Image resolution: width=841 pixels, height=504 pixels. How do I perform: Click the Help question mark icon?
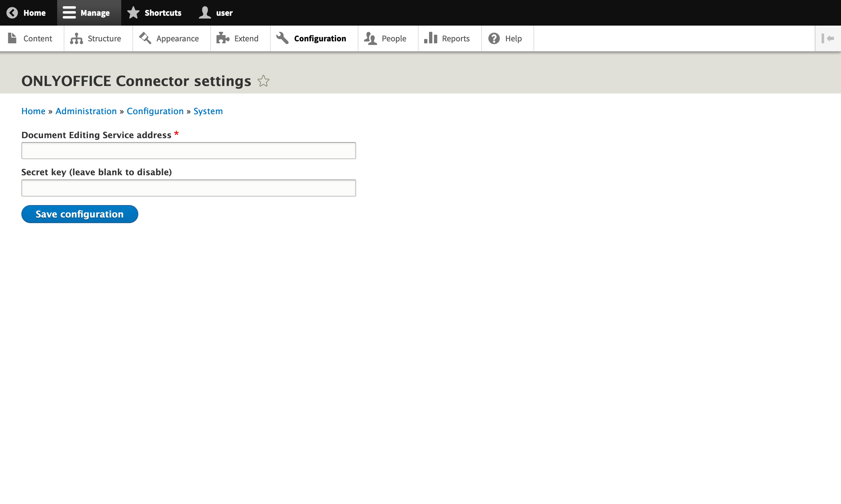pos(493,38)
